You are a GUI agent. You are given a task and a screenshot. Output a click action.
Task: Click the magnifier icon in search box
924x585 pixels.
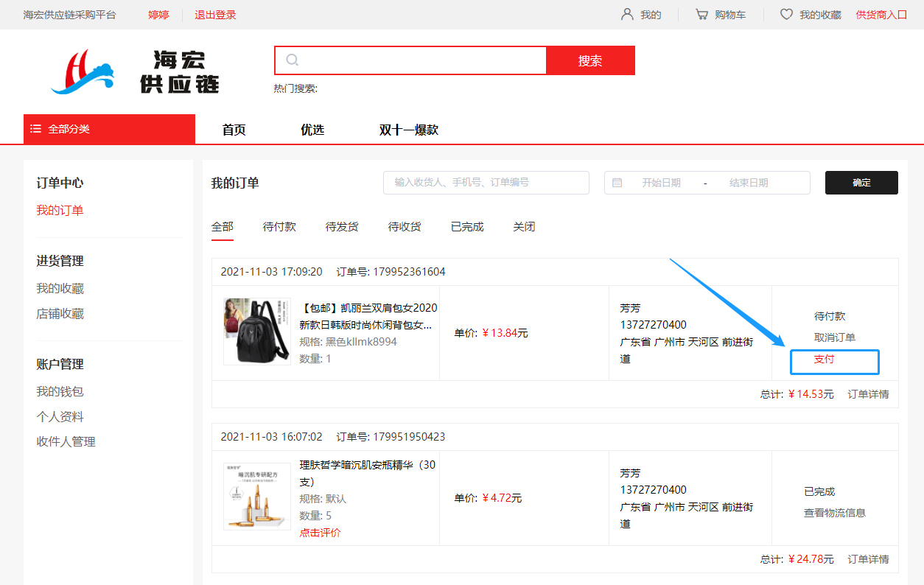point(293,60)
